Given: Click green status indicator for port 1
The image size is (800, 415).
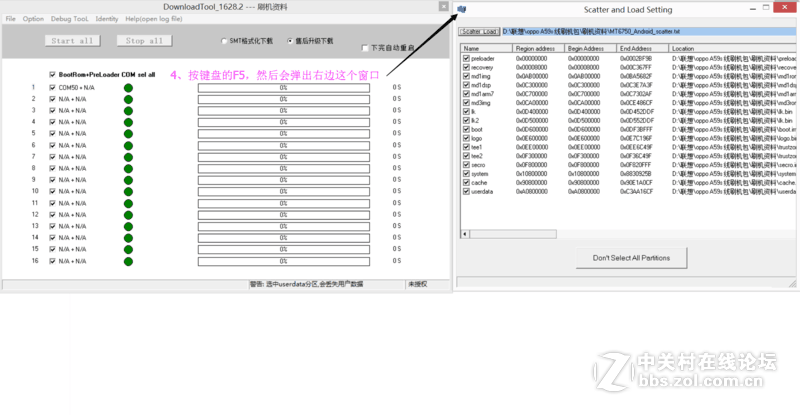Looking at the screenshot, I should coord(128,88).
